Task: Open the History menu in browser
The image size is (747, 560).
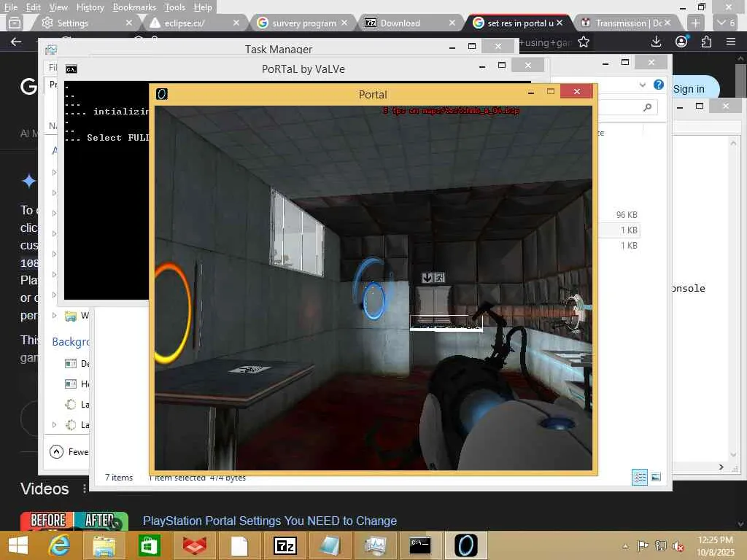Action: [x=90, y=7]
